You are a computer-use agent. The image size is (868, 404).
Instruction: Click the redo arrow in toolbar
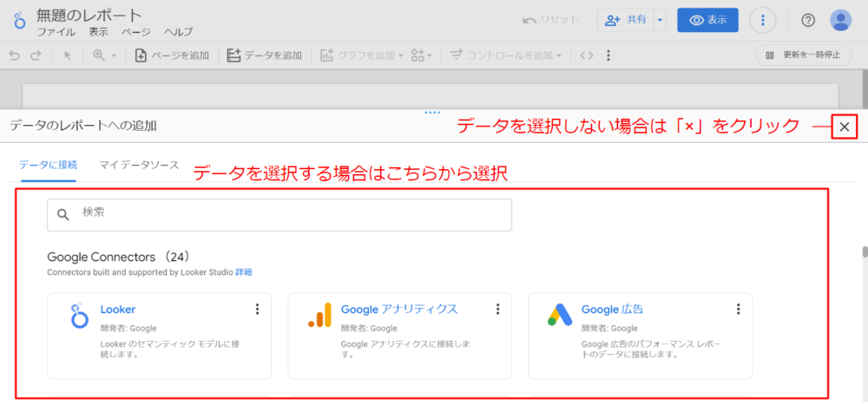36,55
